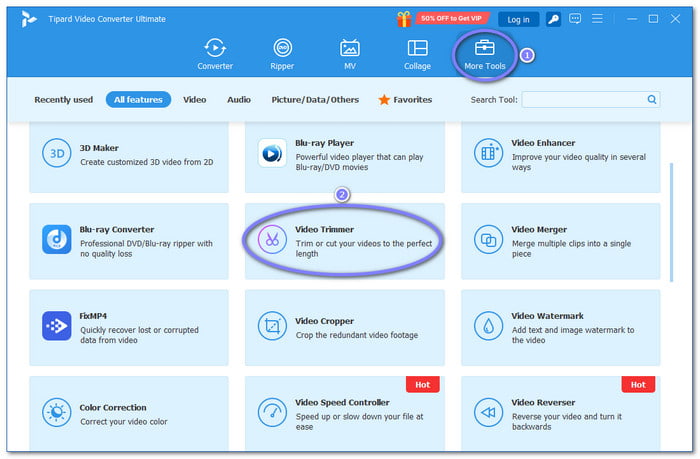Image resolution: width=700 pixels, height=459 pixels.
Task: Switch to the Converter tab
Action: tap(214, 53)
